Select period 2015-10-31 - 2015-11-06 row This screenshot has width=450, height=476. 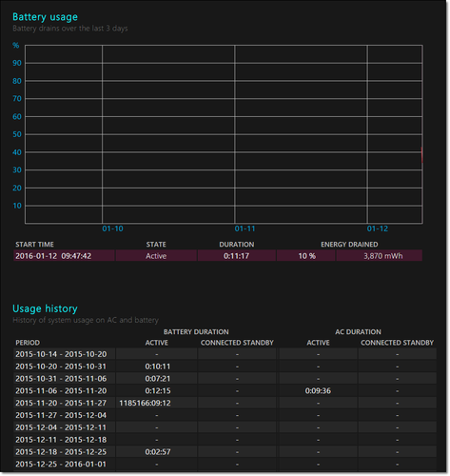[x=225, y=379]
